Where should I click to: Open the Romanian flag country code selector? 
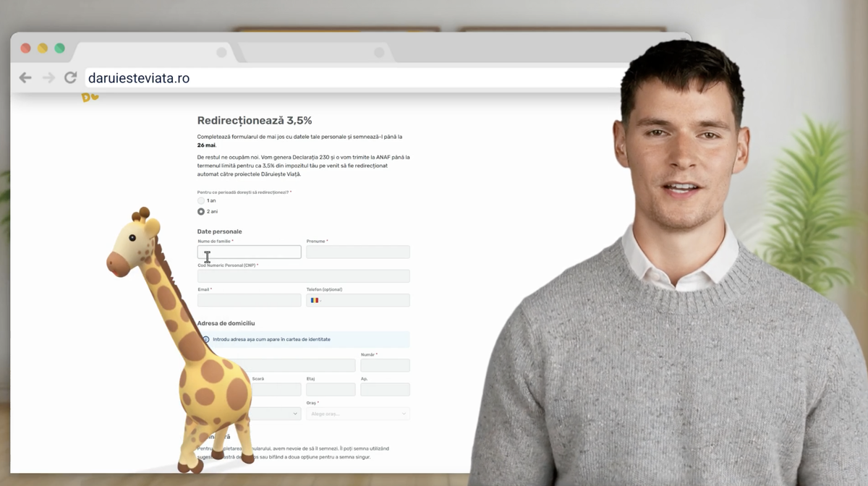point(315,300)
